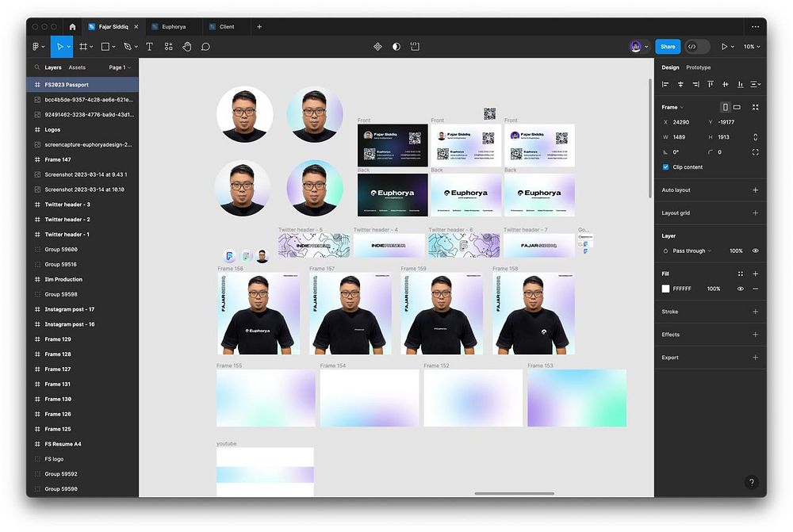The width and height of the screenshot is (793, 532).
Task: Align top icon in Design panel
Action: [711, 85]
